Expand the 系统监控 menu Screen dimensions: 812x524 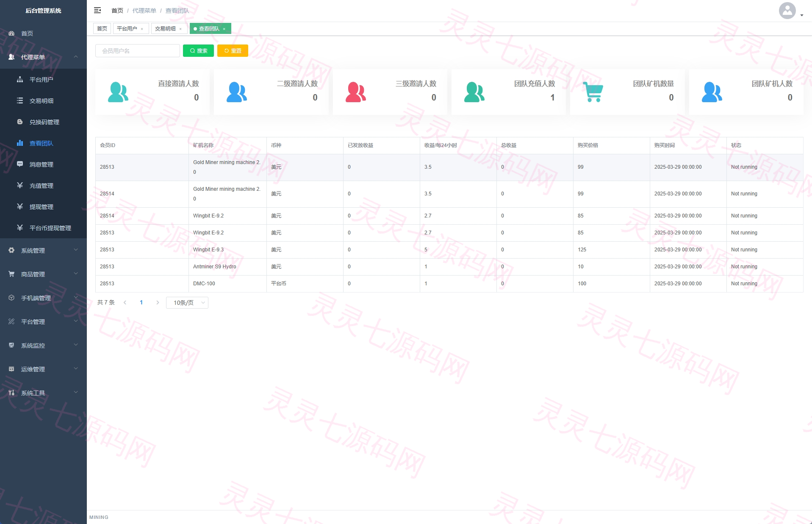(x=43, y=345)
